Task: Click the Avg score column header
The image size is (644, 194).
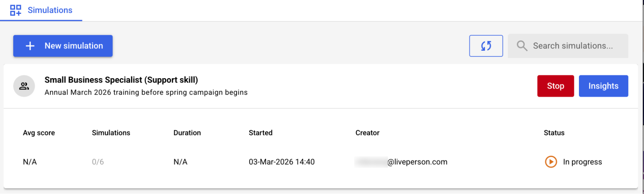Action: (39, 133)
